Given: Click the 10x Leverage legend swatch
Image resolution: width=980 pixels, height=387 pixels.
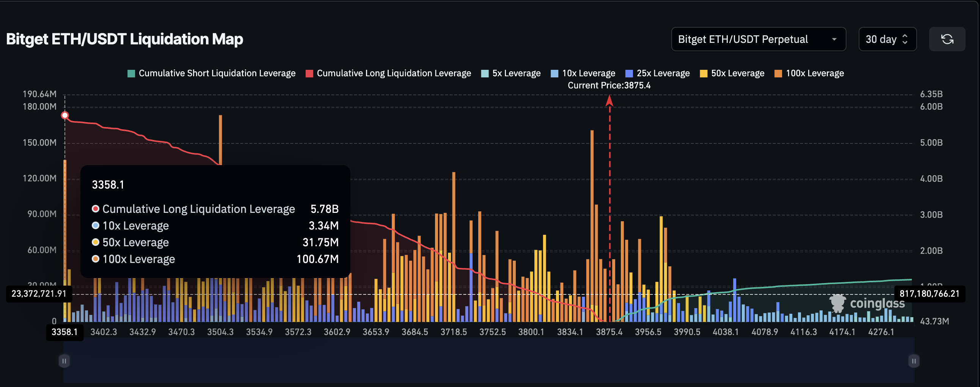Looking at the screenshot, I should tap(555, 74).
